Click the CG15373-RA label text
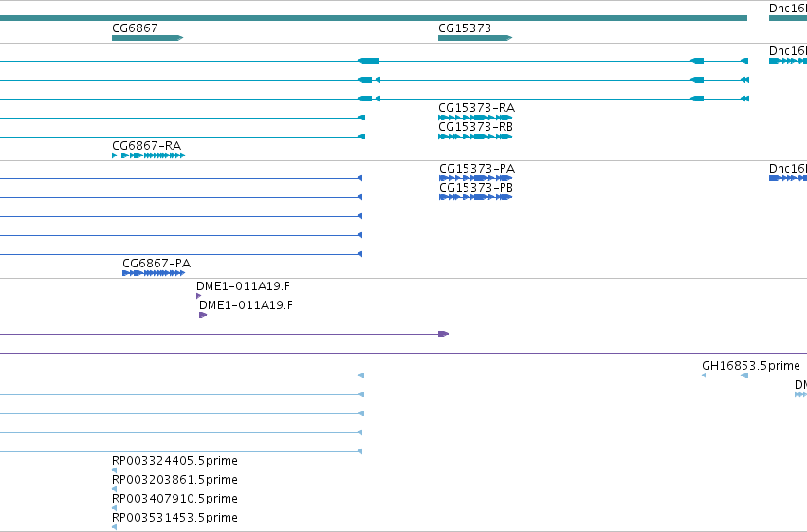Image resolution: width=807 pixels, height=532 pixels. 476,108
